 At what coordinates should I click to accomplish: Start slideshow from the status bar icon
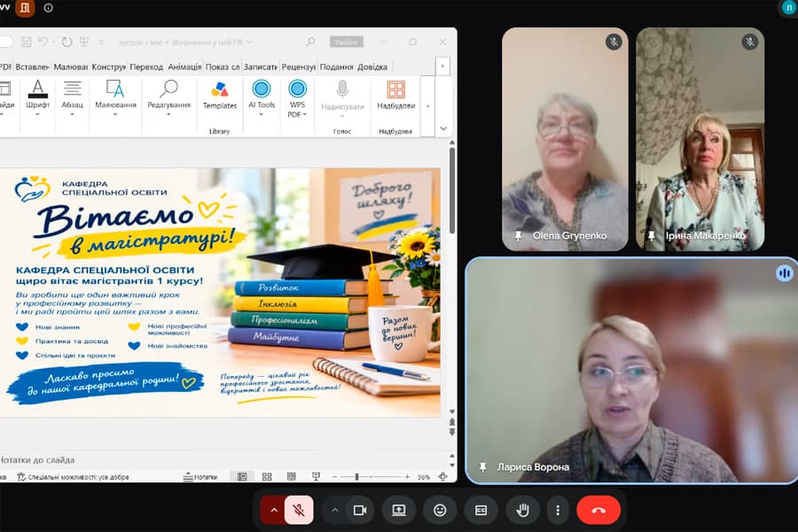click(x=316, y=476)
